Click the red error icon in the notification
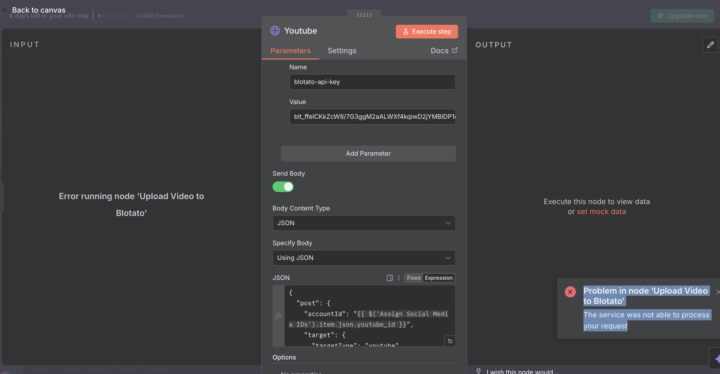The height and width of the screenshot is (374, 720). 570,292
